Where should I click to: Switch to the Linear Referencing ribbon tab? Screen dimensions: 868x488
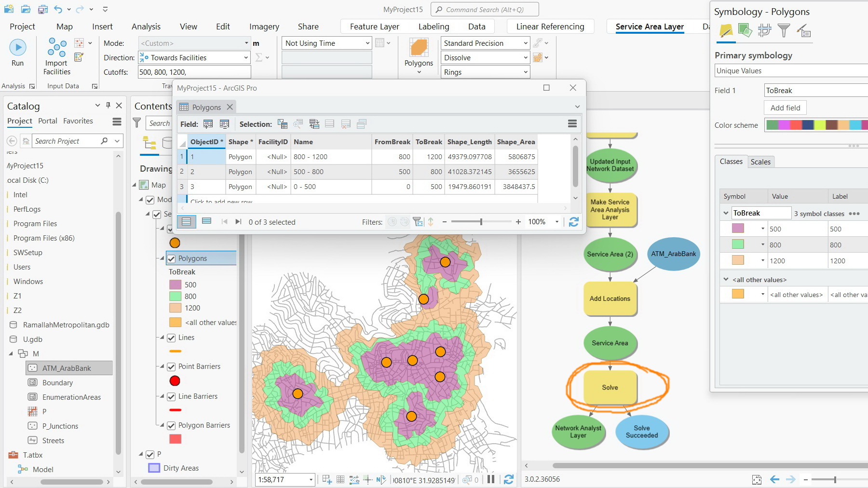pyautogui.click(x=550, y=27)
